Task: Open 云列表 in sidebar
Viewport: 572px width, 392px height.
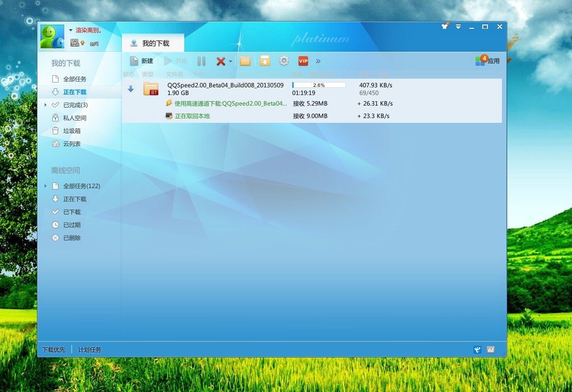Action: coord(71,144)
